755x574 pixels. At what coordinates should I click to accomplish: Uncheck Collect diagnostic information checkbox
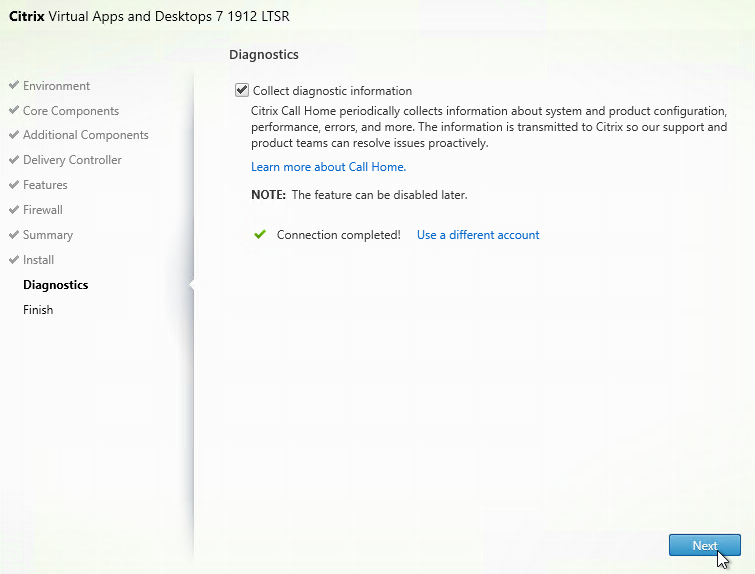pos(242,91)
